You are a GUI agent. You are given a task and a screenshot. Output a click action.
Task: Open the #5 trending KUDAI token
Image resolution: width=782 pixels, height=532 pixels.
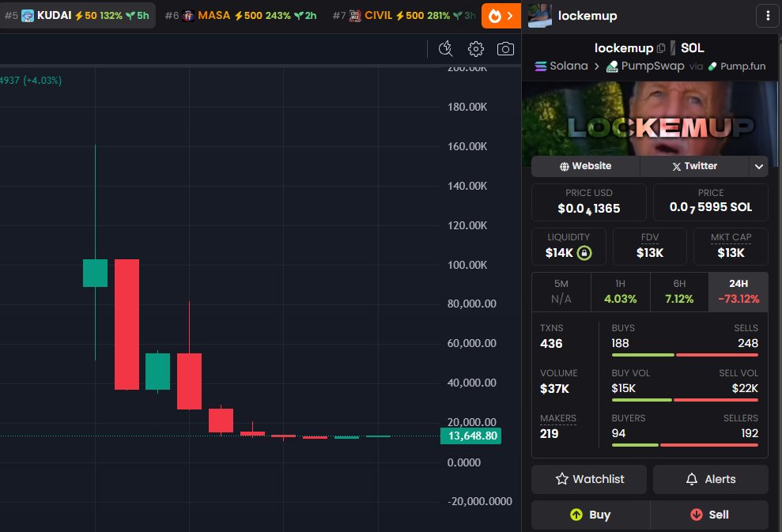(x=77, y=16)
